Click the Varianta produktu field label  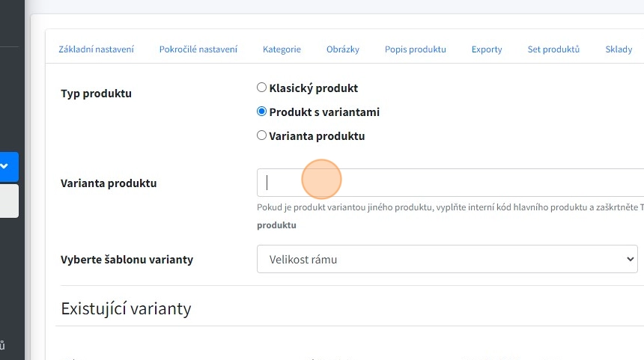pyautogui.click(x=109, y=183)
